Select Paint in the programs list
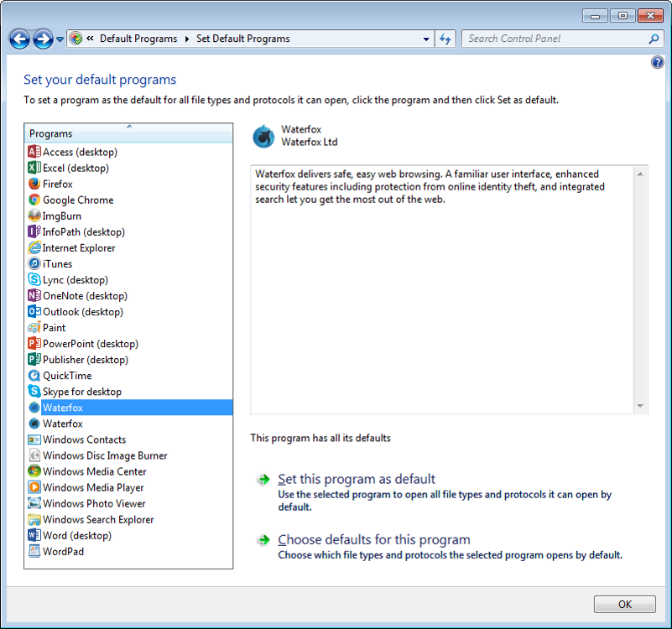Viewport: 672px width, 629px height. pos(129,328)
